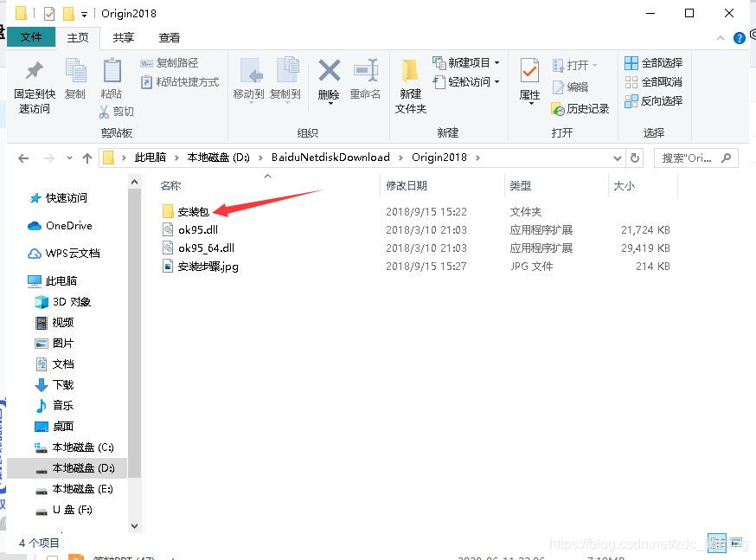
Task: Create a new folder with 新建文件夹
Action: click(x=410, y=87)
